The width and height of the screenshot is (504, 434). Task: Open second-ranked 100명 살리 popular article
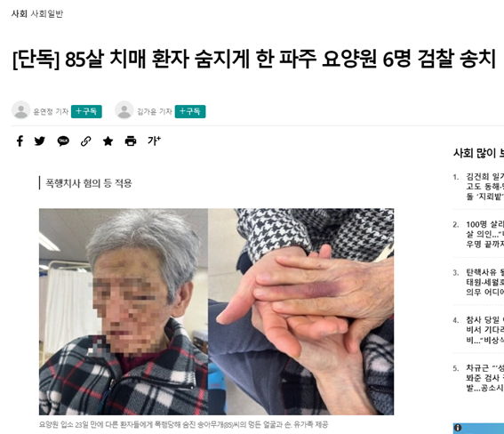(x=484, y=235)
